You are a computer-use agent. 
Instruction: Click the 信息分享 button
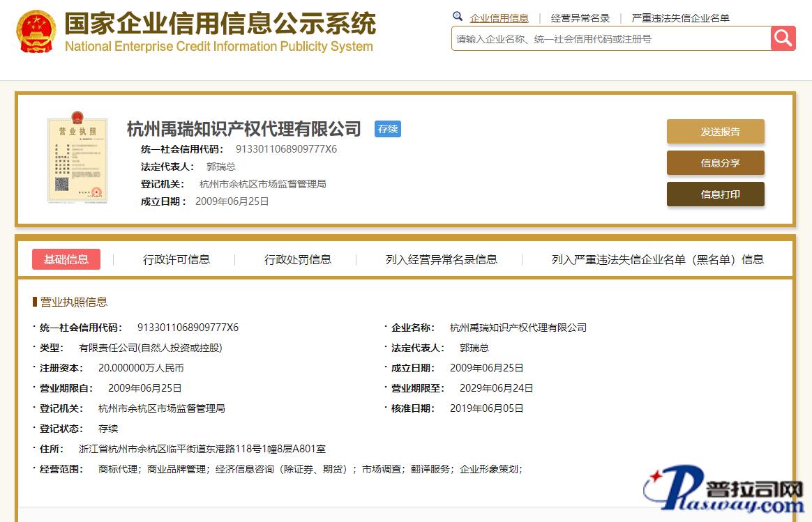coord(715,163)
